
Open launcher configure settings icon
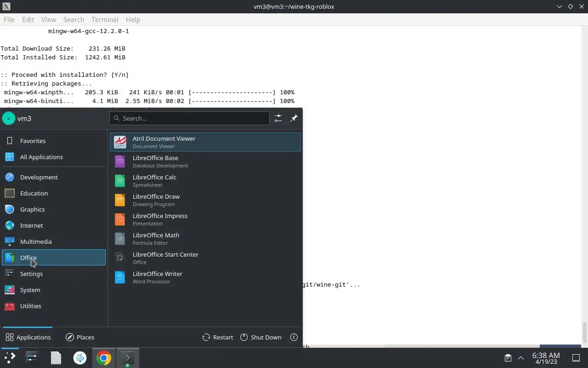click(278, 118)
